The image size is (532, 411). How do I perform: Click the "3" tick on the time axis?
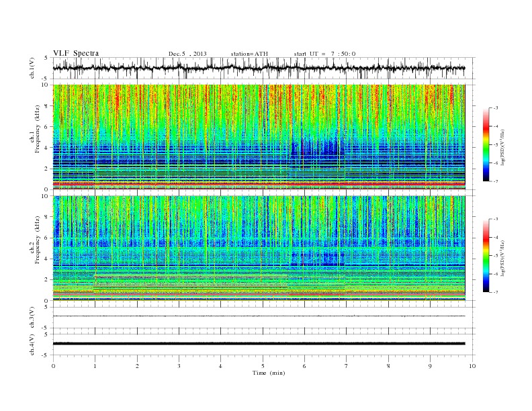point(179,366)
